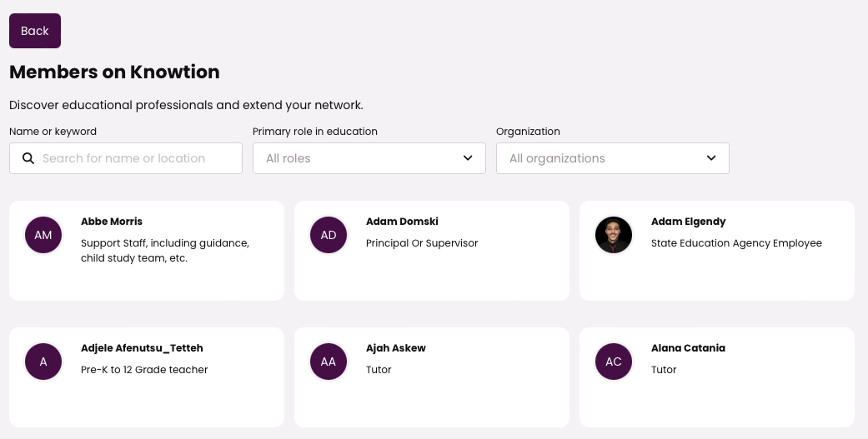Expand the All organizations dropdown chevron
Image resolution: width=868 pixels, height=439 pixels.
[711, 158]
